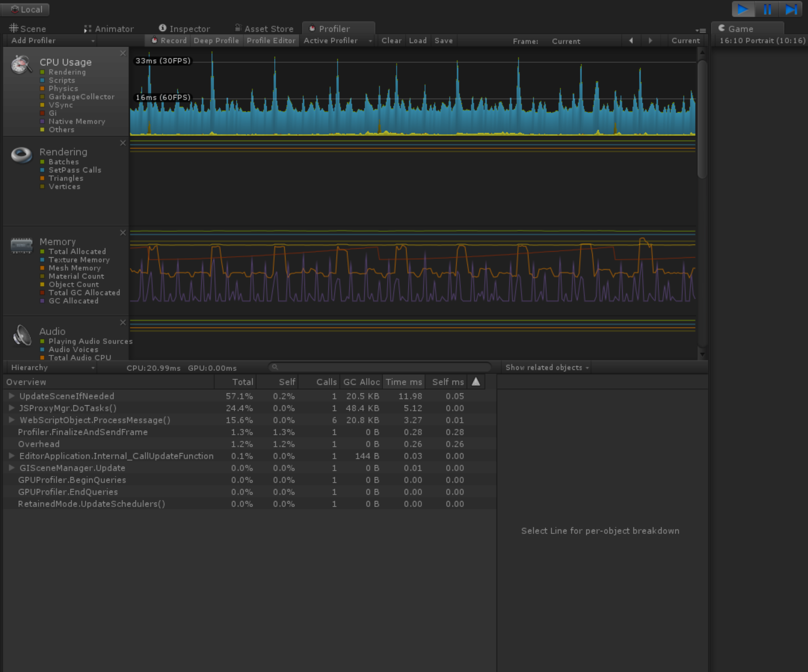
Task: Close the Rendering profiler module
Action: point(123,143)
